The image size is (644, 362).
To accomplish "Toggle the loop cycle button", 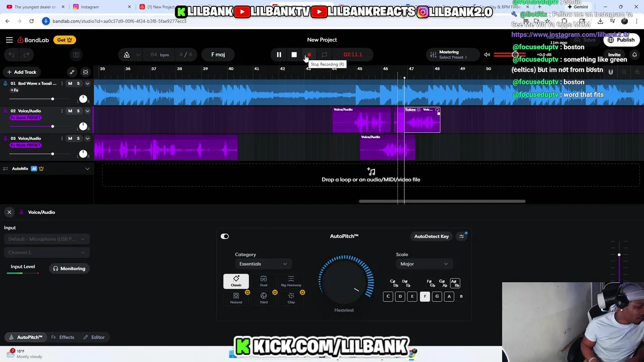I will tap(325, 54).
